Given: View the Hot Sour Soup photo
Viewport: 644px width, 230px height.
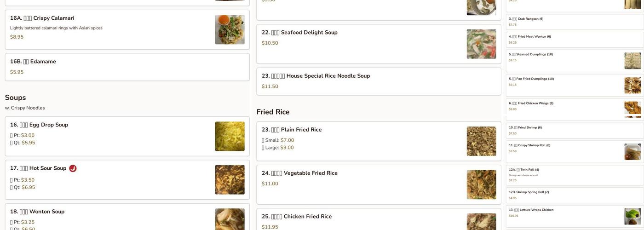Looking at the screenshot, I should tap(230, 180).
